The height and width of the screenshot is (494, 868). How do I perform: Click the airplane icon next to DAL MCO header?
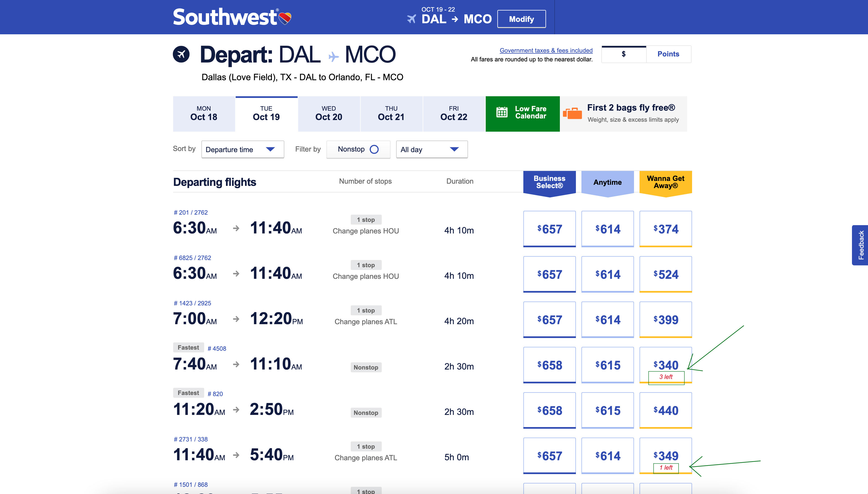click(x=411, y=19)
